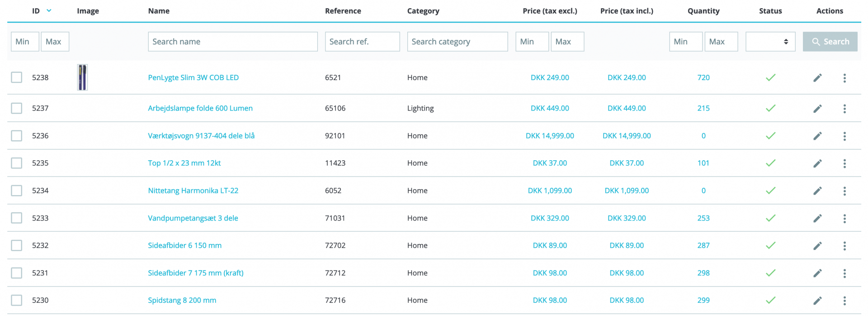The width and height of the screenshot is (868, 316).
Task: Toggle status checkmark for Arbejdslampe folde 600 Lumen
Action: 770,108
